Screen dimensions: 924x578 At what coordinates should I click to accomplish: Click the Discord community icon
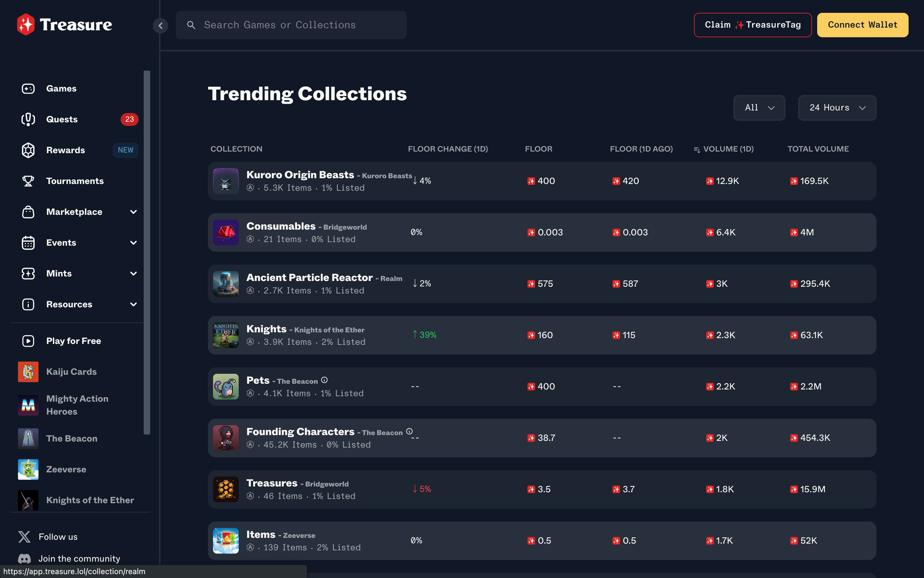(x=24, y=559)
